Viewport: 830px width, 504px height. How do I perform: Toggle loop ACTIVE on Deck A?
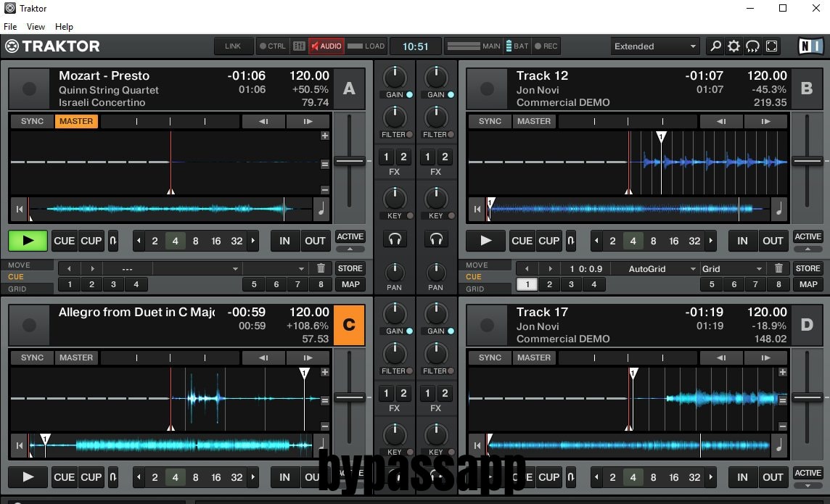[x=350, y=236]
